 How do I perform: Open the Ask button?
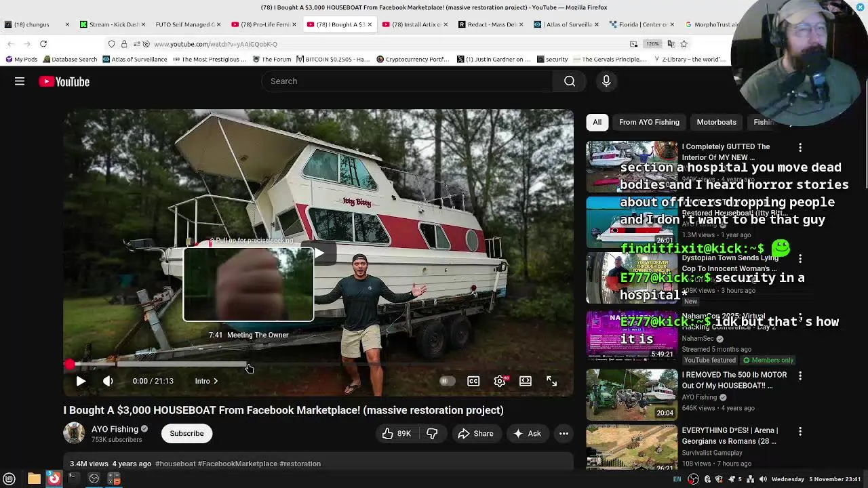[527, 434]
